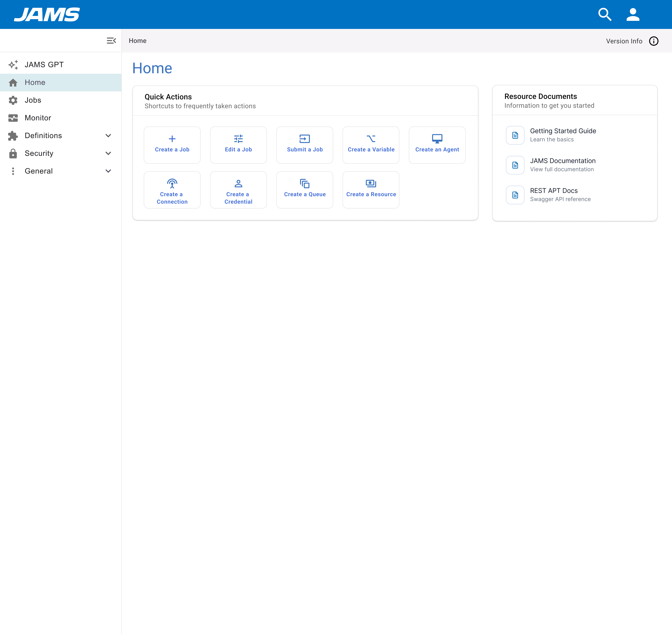Choose Submit a Job action

tap(305, 145)
